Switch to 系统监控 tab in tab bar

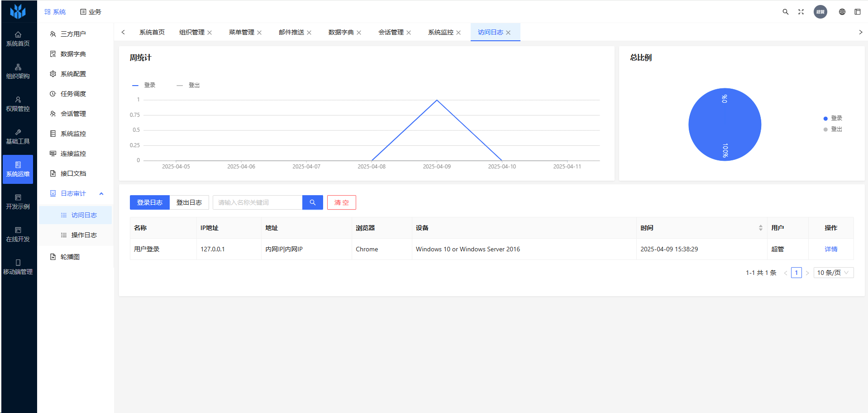(440, 32)
